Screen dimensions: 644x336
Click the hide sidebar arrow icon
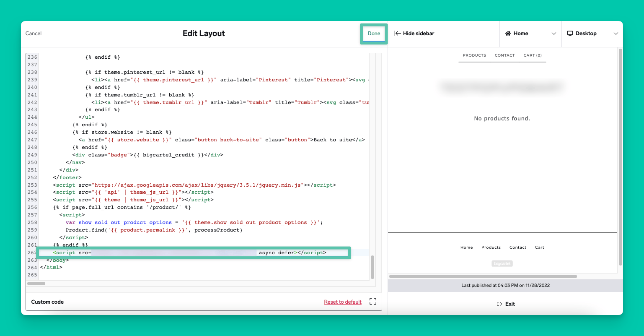pyautogui.click(x=398, y=34)
